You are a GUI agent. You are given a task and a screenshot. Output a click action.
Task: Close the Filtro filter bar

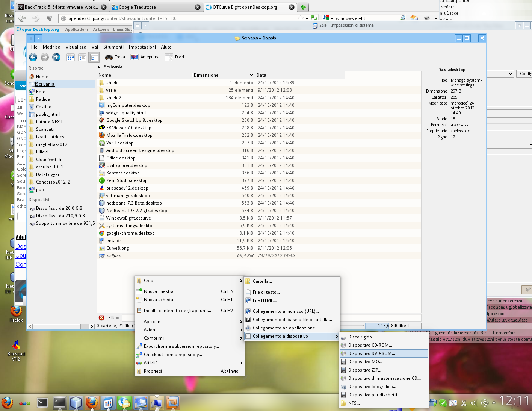(101, 318)
